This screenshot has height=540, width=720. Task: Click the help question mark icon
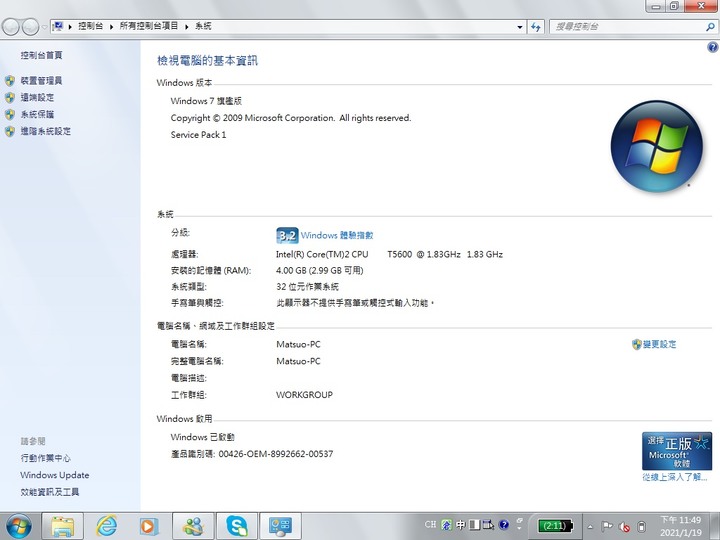(712, 47)
